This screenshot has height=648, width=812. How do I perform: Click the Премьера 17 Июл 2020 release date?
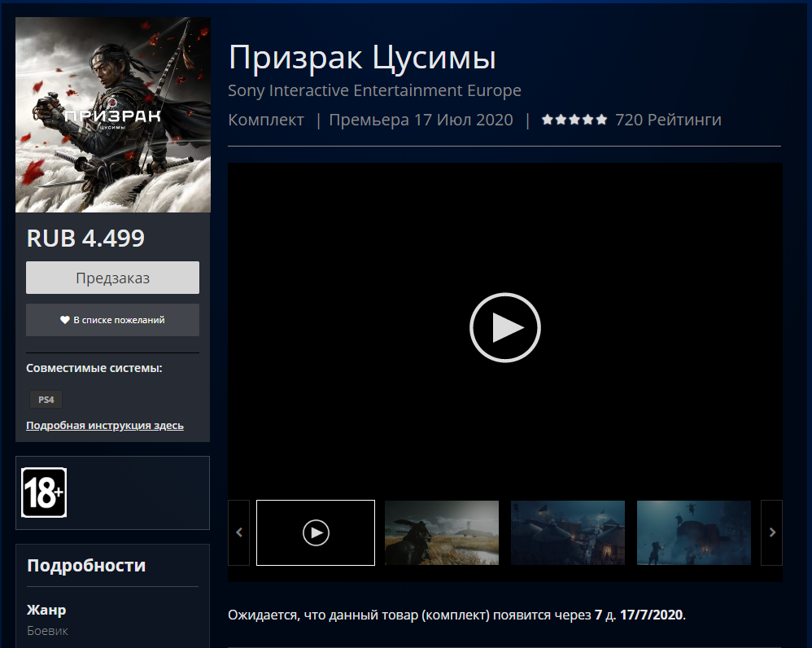pyautogui.click(x=421, y=120)
